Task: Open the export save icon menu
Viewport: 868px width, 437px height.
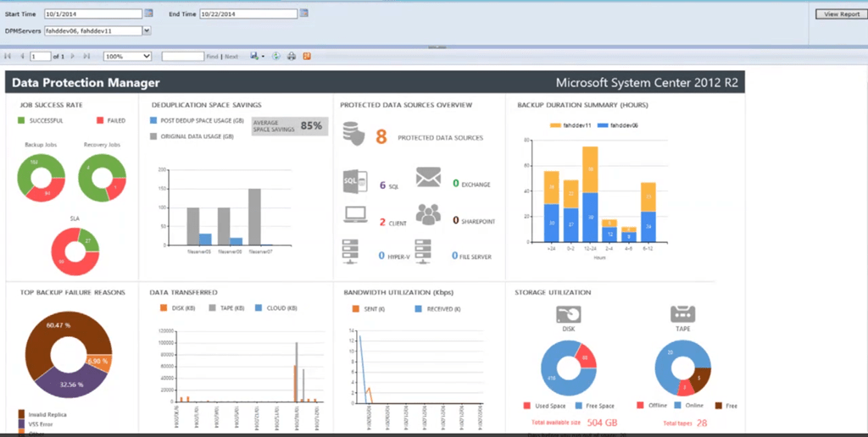Action: (x=256, y=57)
